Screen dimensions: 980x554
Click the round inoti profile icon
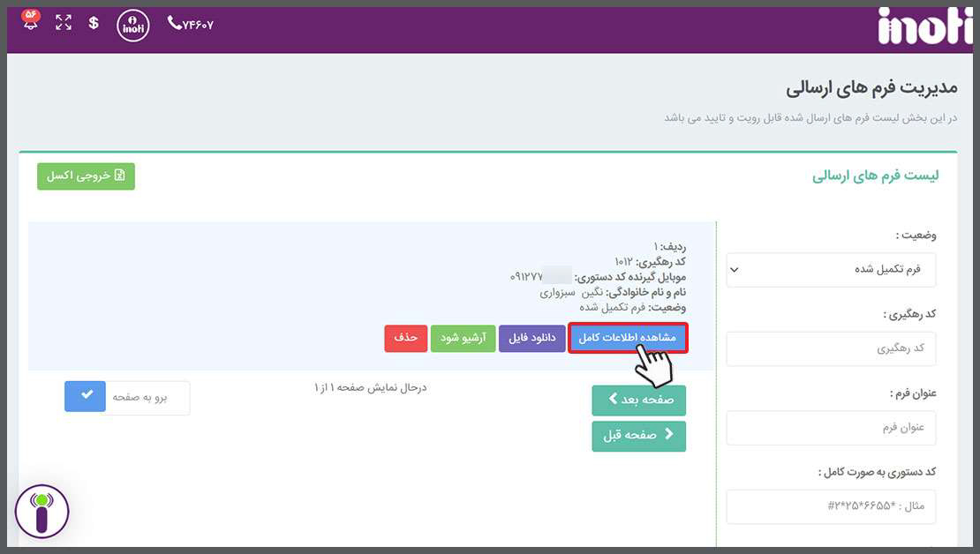point(133,25)
